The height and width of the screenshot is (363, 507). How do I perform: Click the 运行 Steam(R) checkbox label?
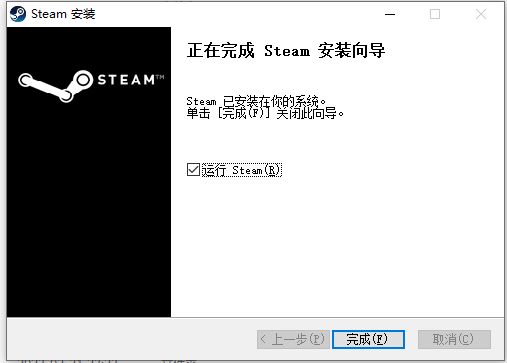(x=242, y=170)
